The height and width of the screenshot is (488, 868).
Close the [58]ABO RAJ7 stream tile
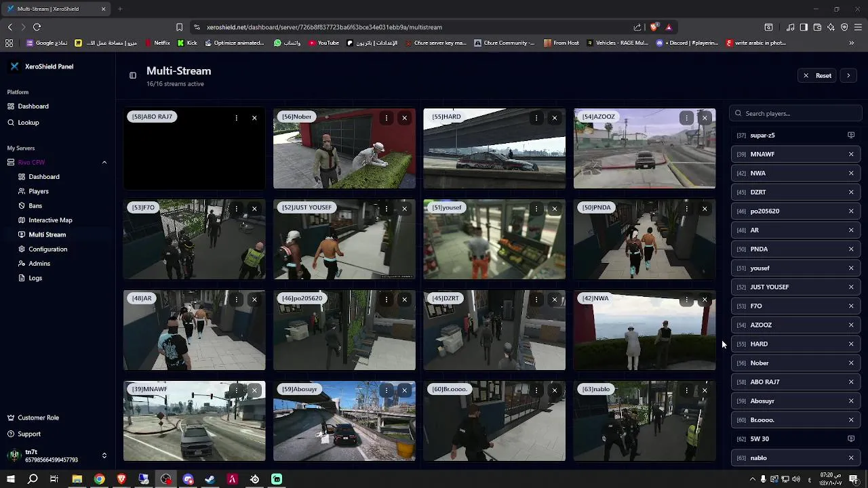pos(254,118)
